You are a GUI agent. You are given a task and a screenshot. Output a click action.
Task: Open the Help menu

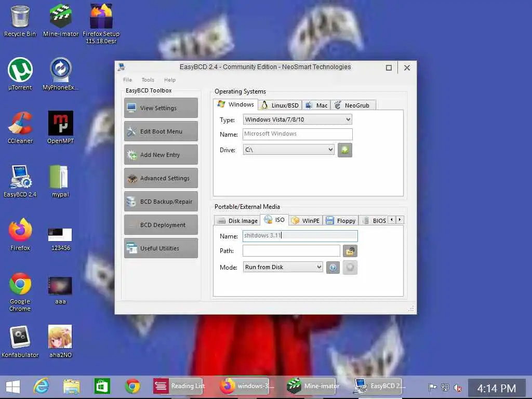[170, 79]
